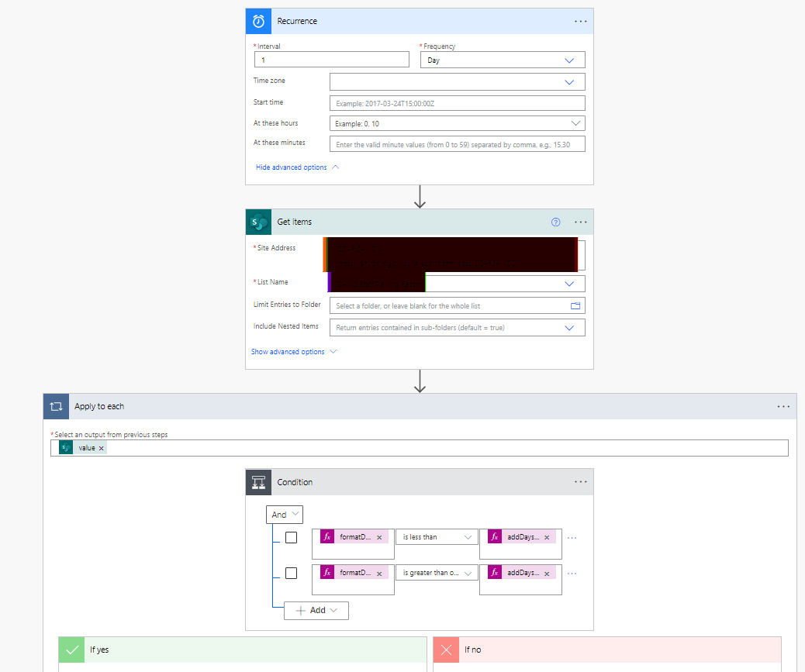Remove addDays expression in second condition row

(547, 574)
